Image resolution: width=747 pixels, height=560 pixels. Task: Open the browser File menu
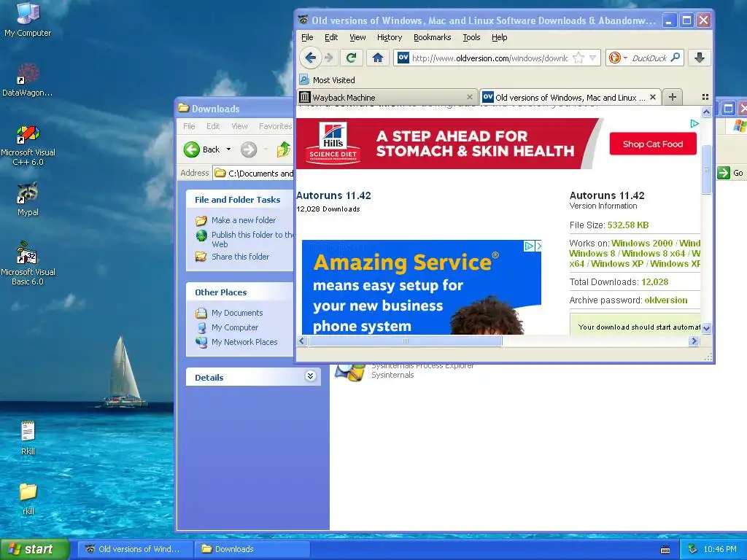[307, 37]
